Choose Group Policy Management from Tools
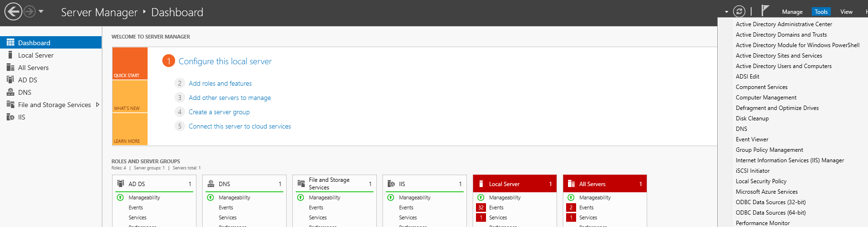The height and width of the screenshot is (227, 868). click(x=769, y=150)
